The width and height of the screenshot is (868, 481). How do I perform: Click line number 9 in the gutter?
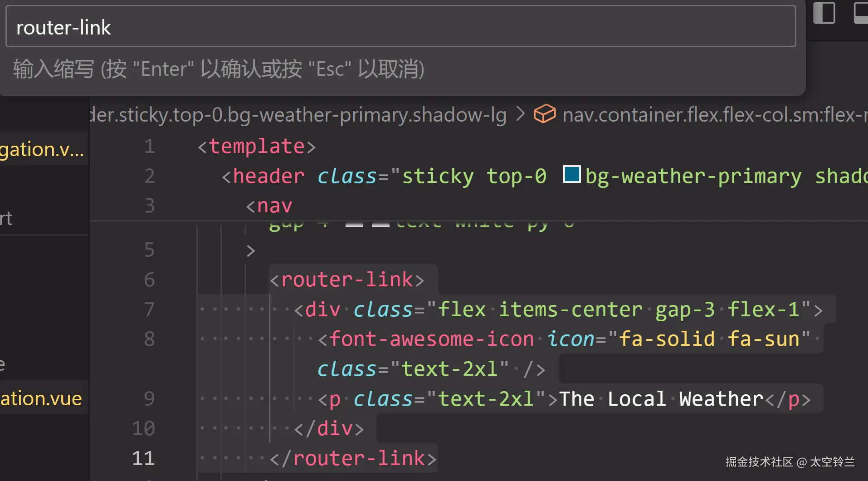coord(149,399)
